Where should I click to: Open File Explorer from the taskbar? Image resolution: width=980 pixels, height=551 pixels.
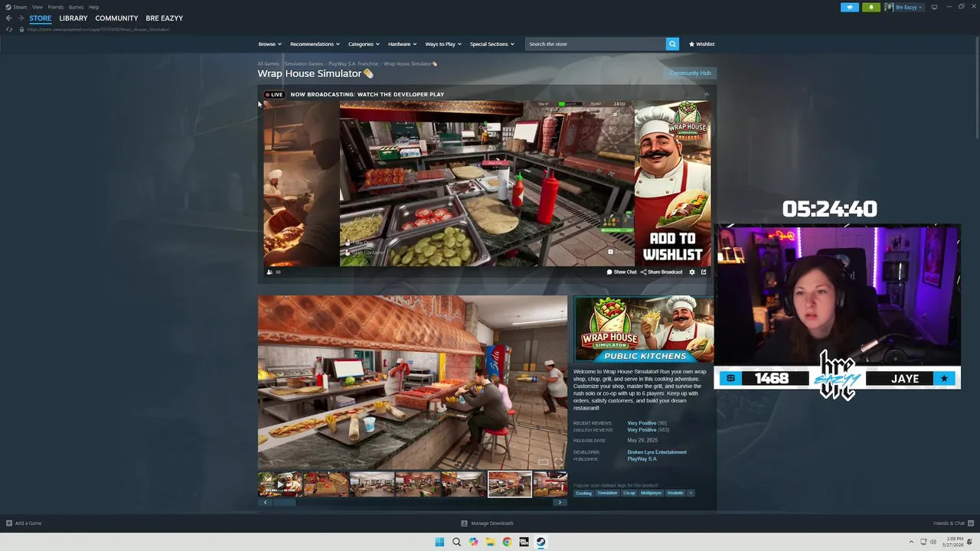point(490,542)
